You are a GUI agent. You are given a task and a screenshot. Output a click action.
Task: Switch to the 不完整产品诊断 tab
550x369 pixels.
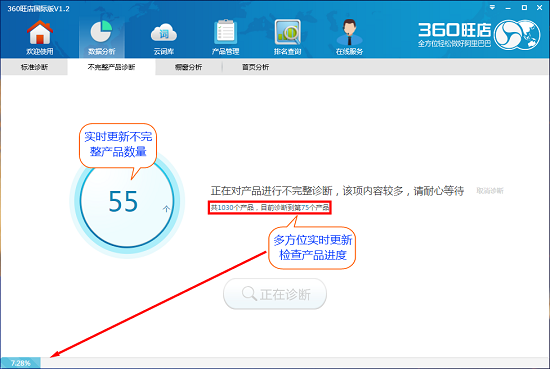[x=111, y=67]
